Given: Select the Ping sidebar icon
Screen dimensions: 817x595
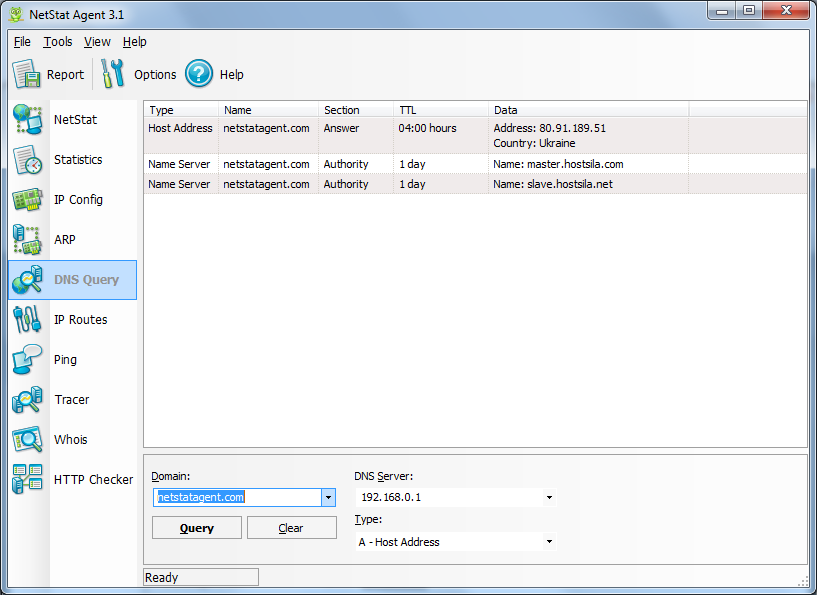Looking at the screenshot, I should [x=27, y=360].
